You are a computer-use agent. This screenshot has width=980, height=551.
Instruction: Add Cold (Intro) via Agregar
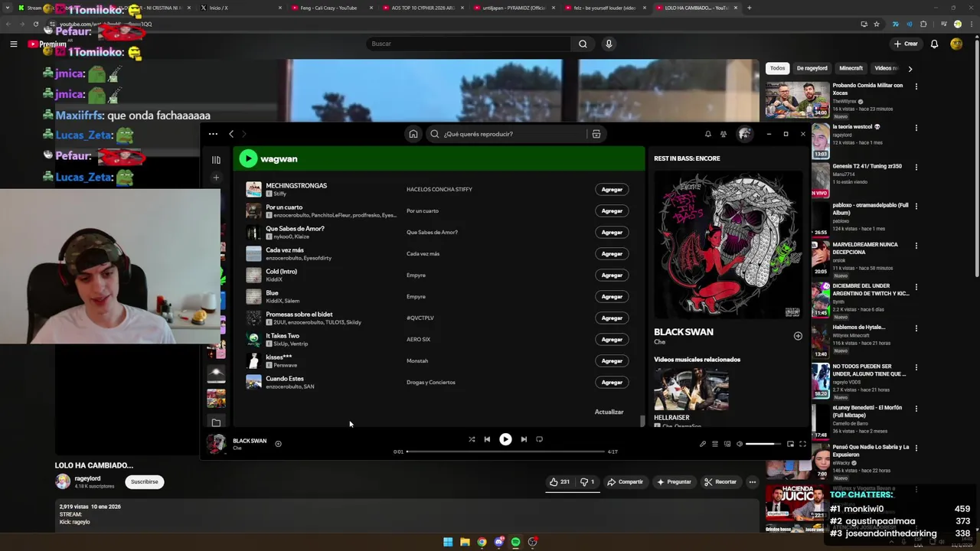coord(612,275)
